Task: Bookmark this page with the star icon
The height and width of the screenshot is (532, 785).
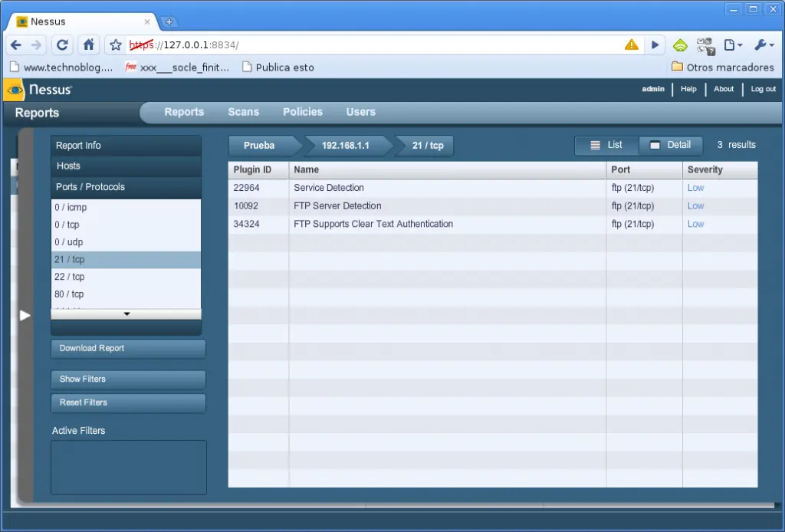Action: pyautogui.click(x=116, y=45)
